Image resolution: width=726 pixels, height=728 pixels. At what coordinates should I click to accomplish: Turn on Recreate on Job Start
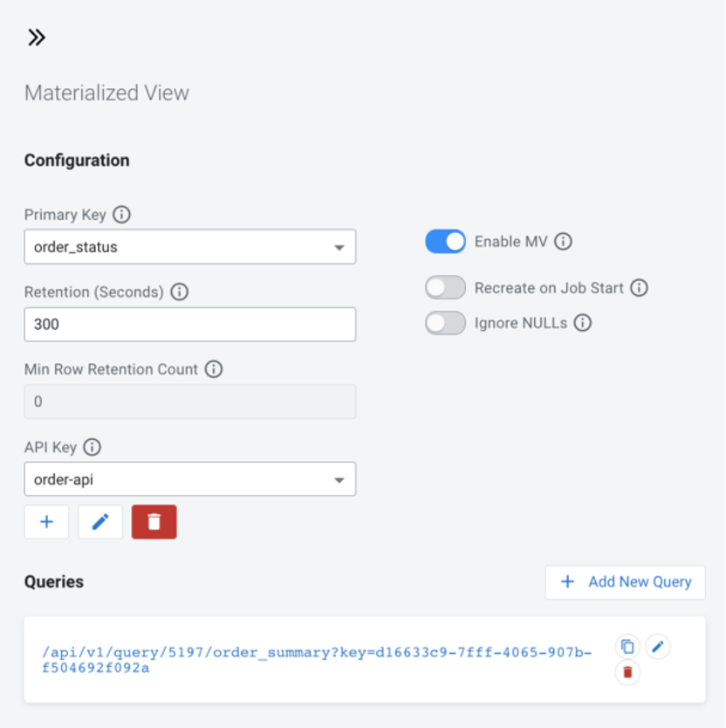click(x=445, y=287)
